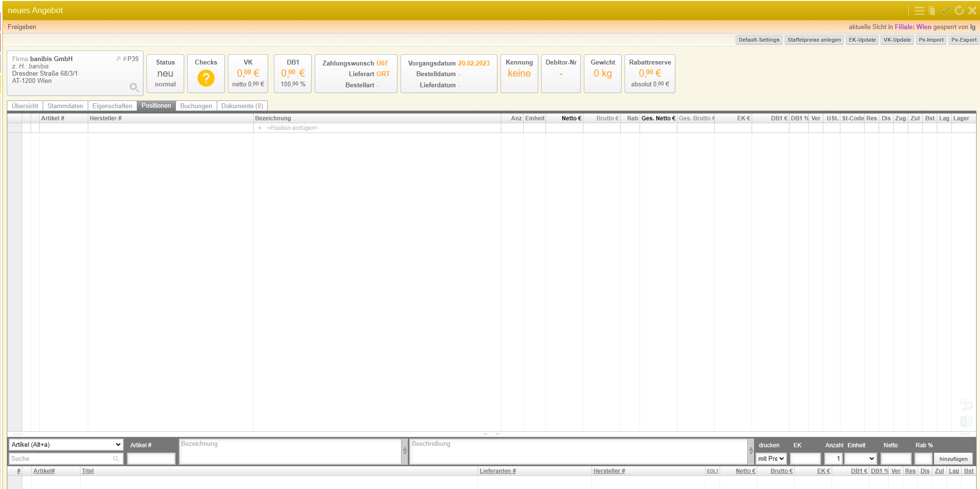Open the Eigenschaften tab
The image size is (980, 489).
[x=112, y=106]
